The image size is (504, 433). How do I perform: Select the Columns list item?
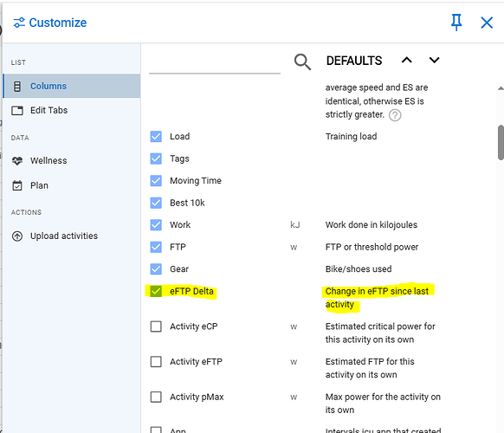(x=71, y=86)
